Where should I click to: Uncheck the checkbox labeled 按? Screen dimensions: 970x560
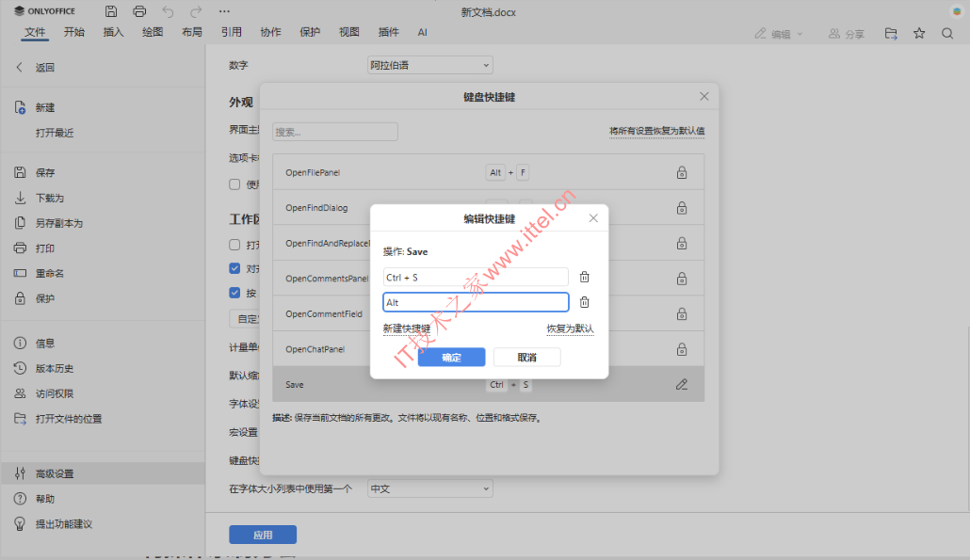point(234,293)
